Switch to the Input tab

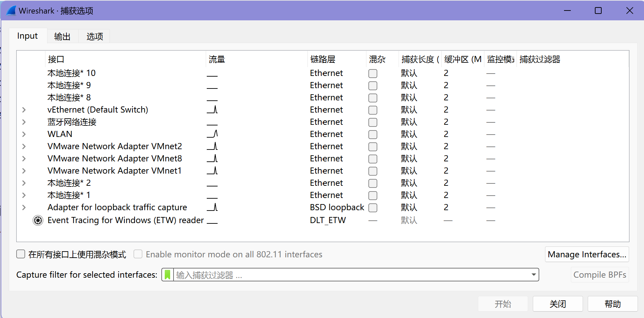(x=27, y=36)
